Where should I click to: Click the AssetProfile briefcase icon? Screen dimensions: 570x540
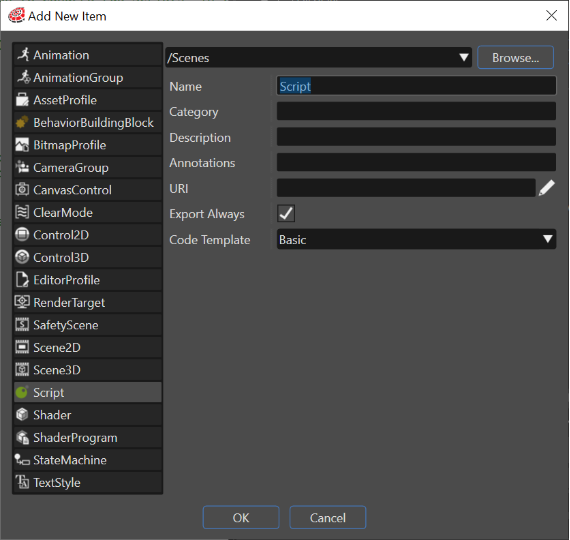click(22, 100)
